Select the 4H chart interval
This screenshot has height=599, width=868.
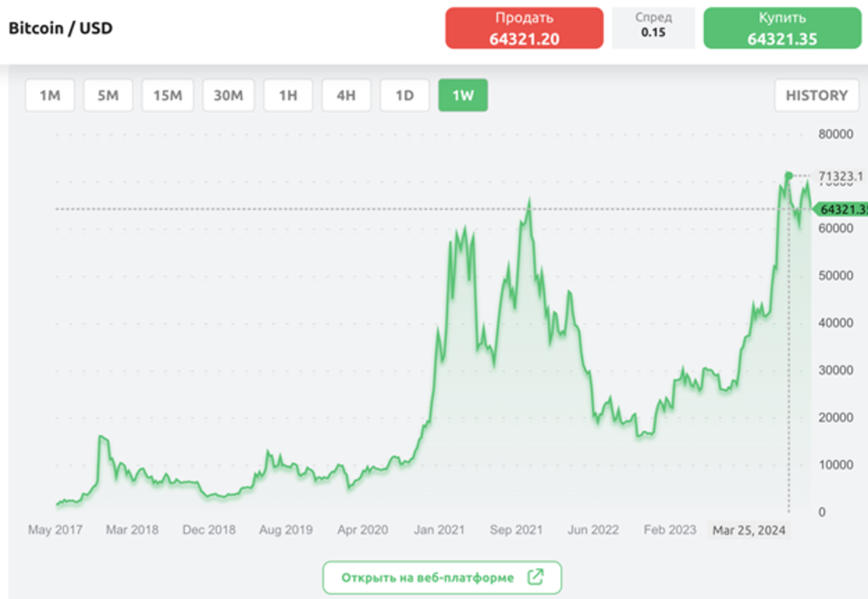(x=346, y=96)
